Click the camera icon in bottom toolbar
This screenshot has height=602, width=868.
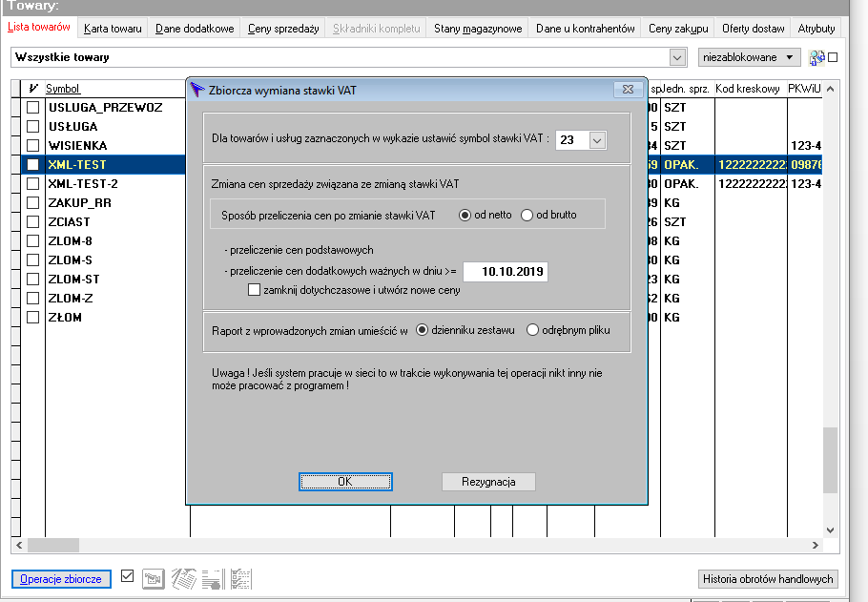pos(154,579)
